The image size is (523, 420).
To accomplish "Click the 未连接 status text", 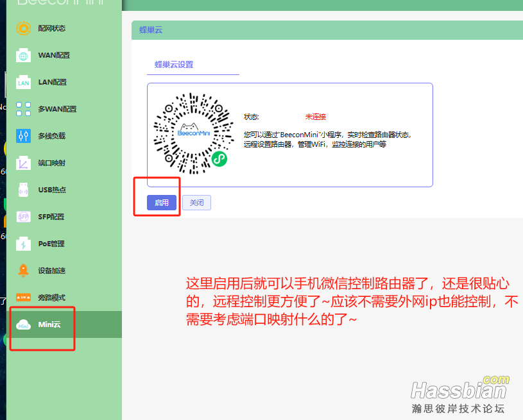I will 316,117.
